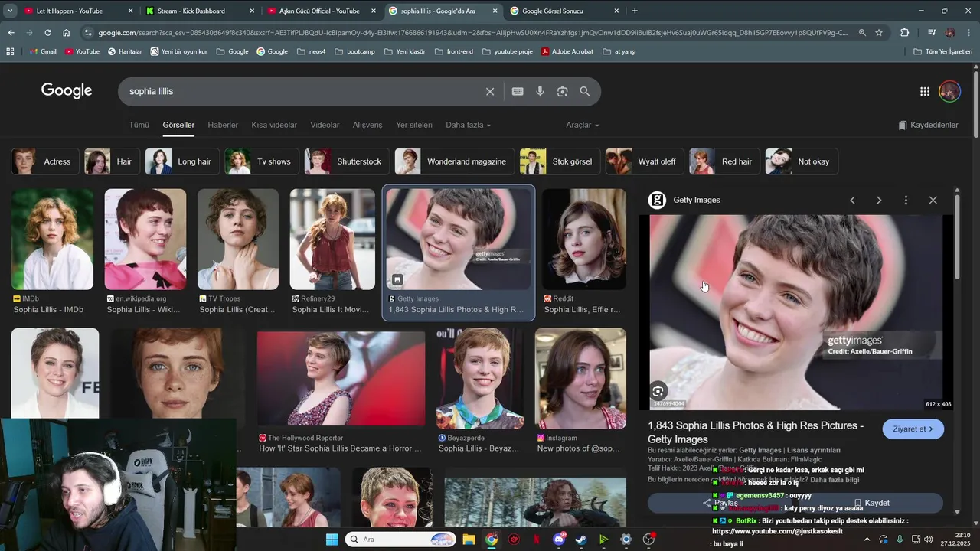980x551 pixels.
Task: Open Google account profile avatar
Action: coord(949,91)
